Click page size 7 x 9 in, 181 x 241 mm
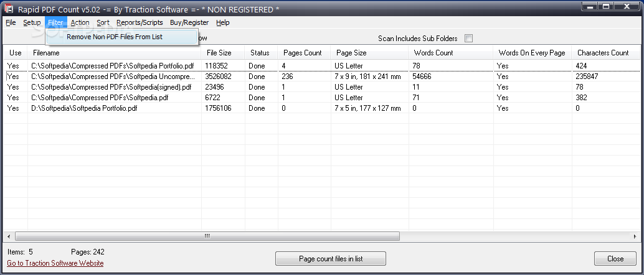644x275 pixels. [367, 77]
